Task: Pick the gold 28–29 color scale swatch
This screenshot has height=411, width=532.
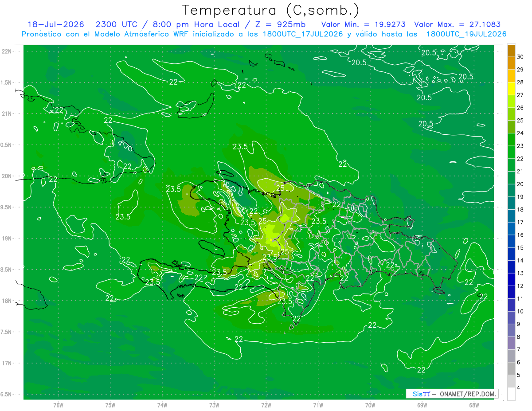Action: [511, 76]
